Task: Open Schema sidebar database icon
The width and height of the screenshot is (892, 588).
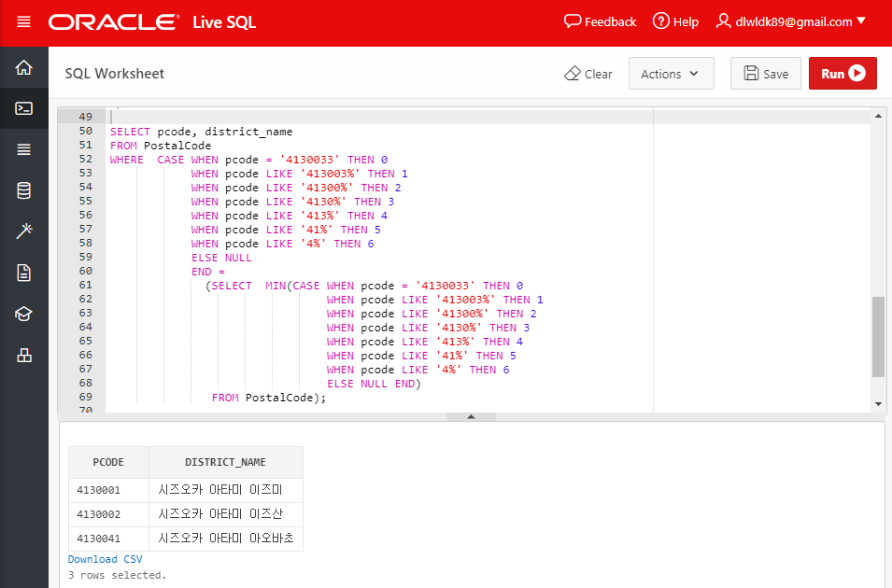Action: click(24, 190)
